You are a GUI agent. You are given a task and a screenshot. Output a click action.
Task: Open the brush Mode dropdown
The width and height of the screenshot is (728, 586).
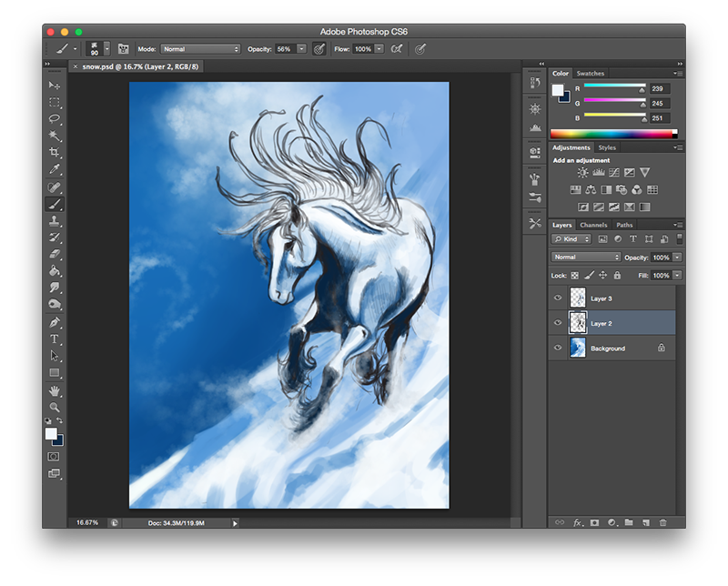[200, 49]
